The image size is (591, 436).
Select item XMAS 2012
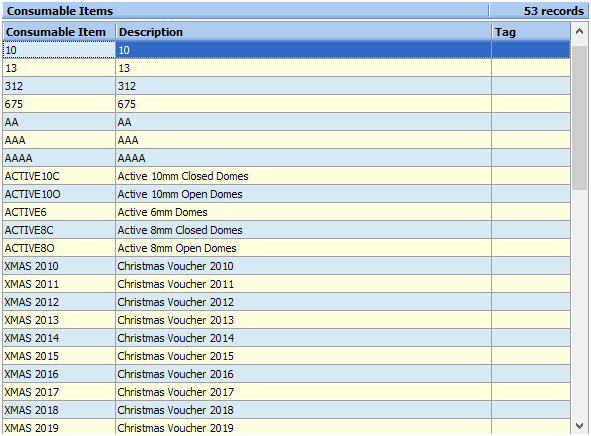point(59,302)
